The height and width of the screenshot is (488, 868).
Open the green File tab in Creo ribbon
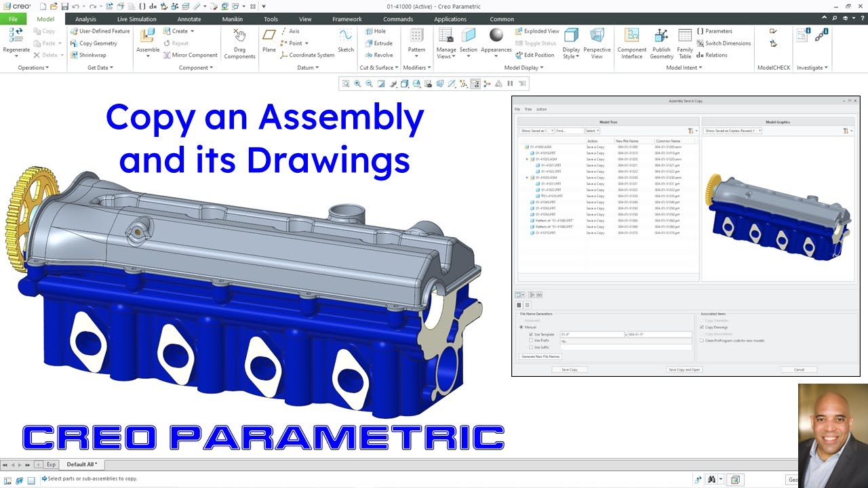[14, 19]
